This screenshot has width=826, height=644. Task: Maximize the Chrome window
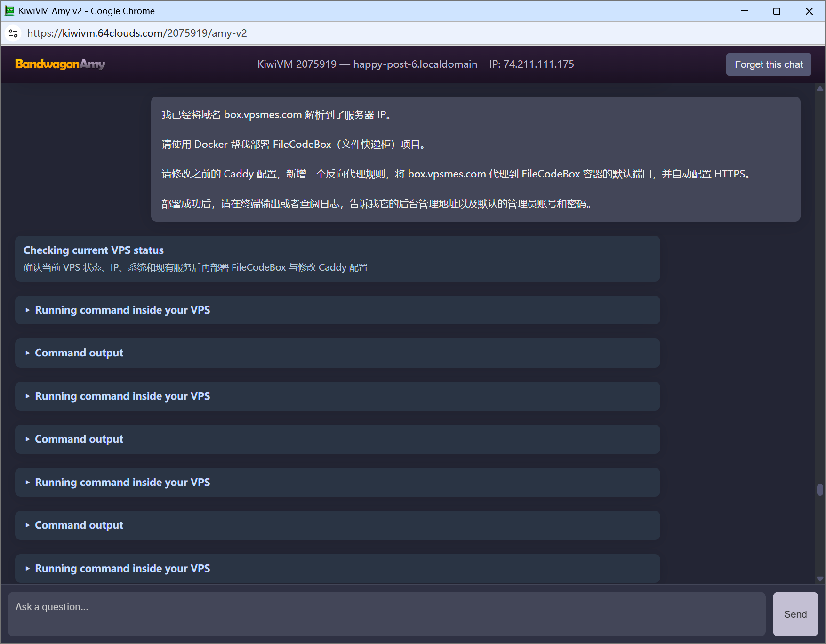point(777,11)
